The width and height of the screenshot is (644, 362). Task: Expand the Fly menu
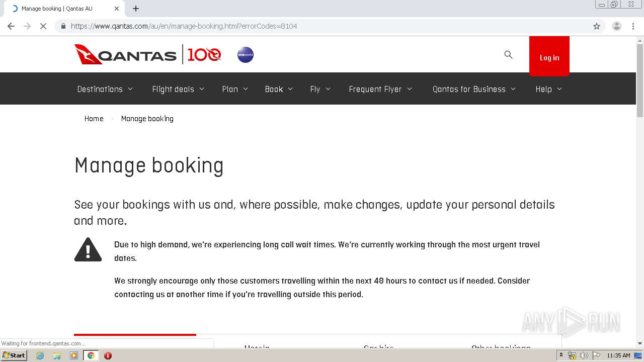tap(320, 89)
